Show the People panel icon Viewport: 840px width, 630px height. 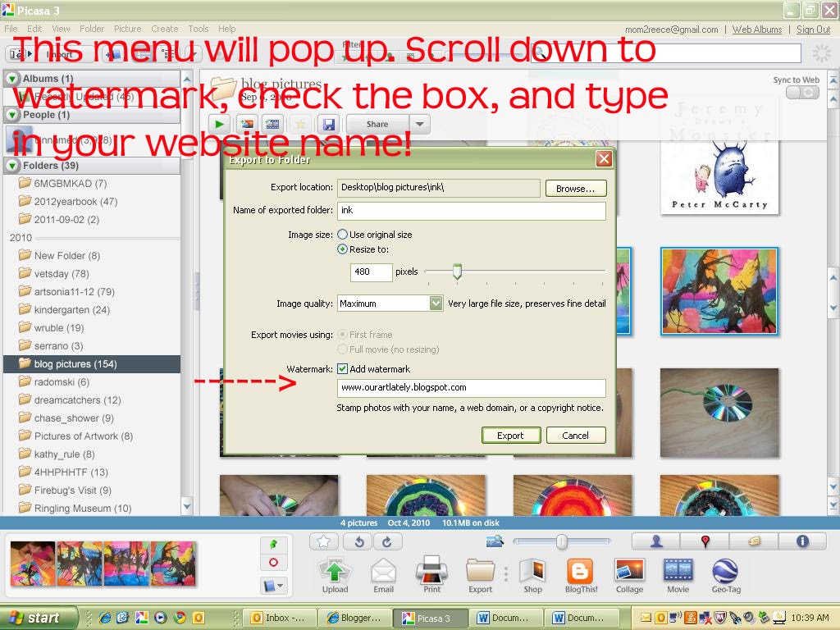pos(656,541)
